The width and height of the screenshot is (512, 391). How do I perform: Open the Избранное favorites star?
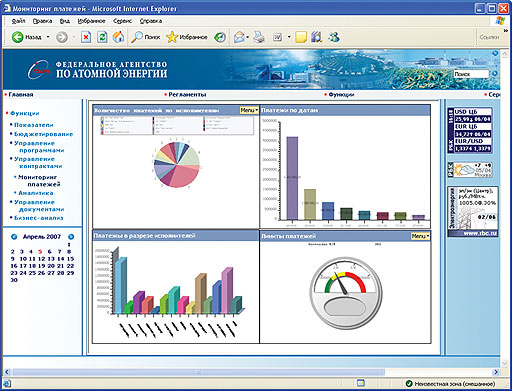tap(187, 37)
